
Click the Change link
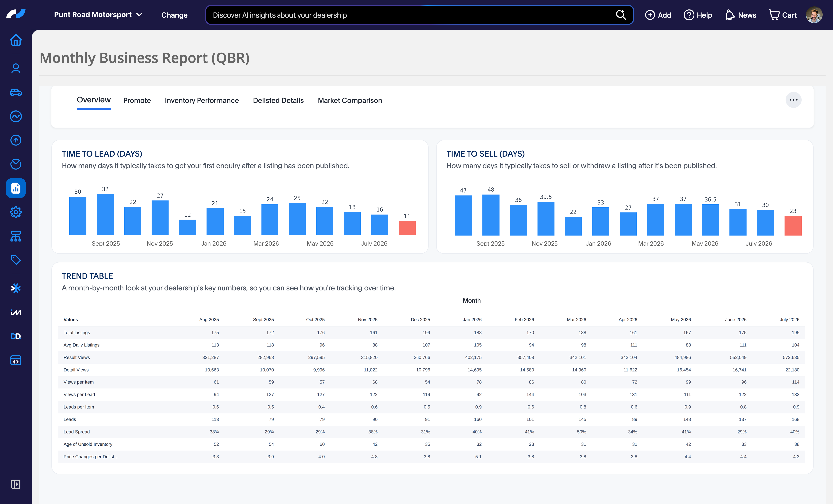point(174,15)
